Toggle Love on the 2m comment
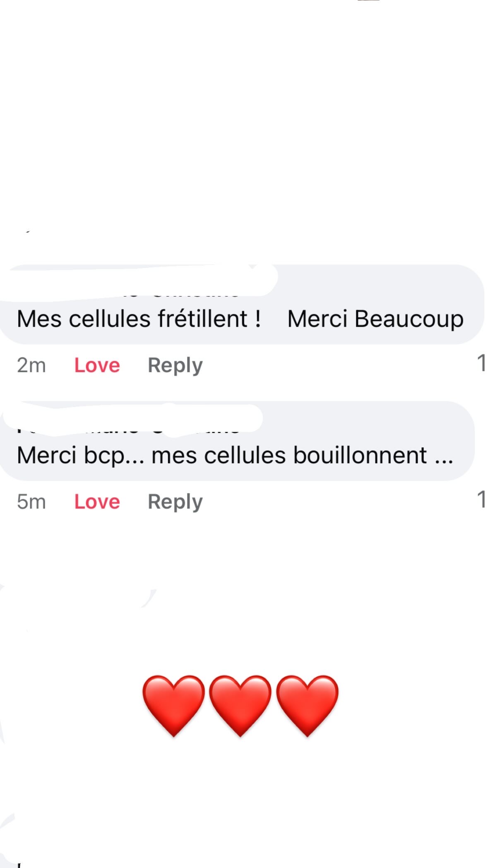The height and width of the screenshot is (868, 488). pos(97,365)
